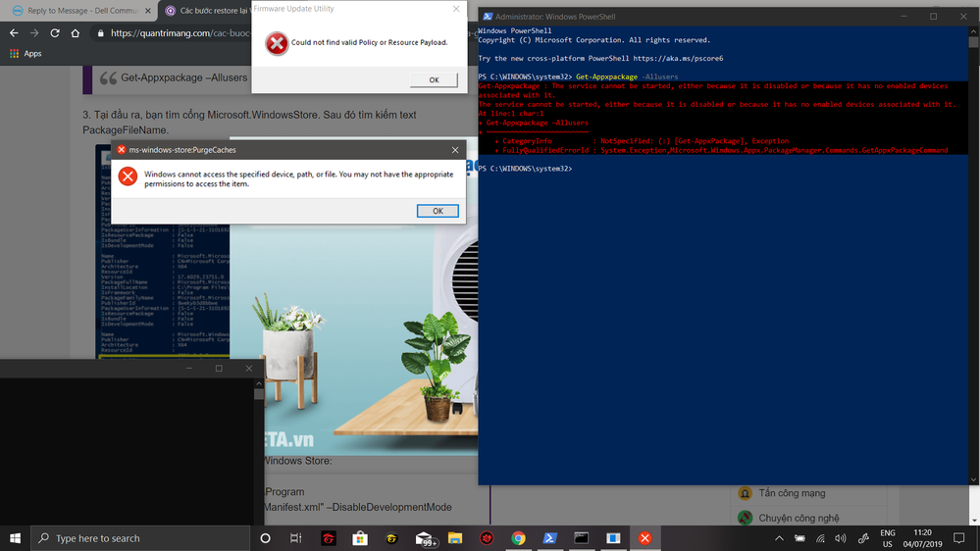Switch to PowerShell via taskbar icon
The image size is (980, 551).
click(x=550, y=538)
